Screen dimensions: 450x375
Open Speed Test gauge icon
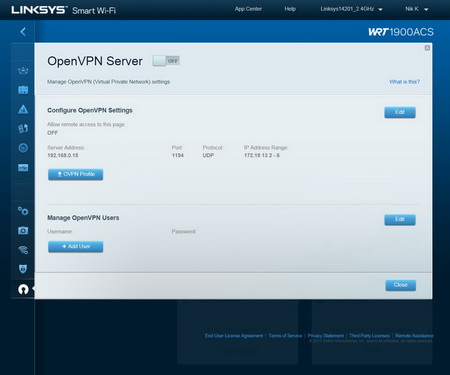point(23,148)
